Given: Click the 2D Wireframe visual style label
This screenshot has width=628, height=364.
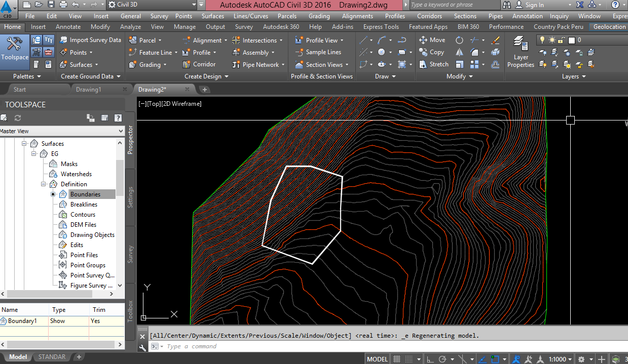Looking at the screenshot, I should click(x=181, y=104).
